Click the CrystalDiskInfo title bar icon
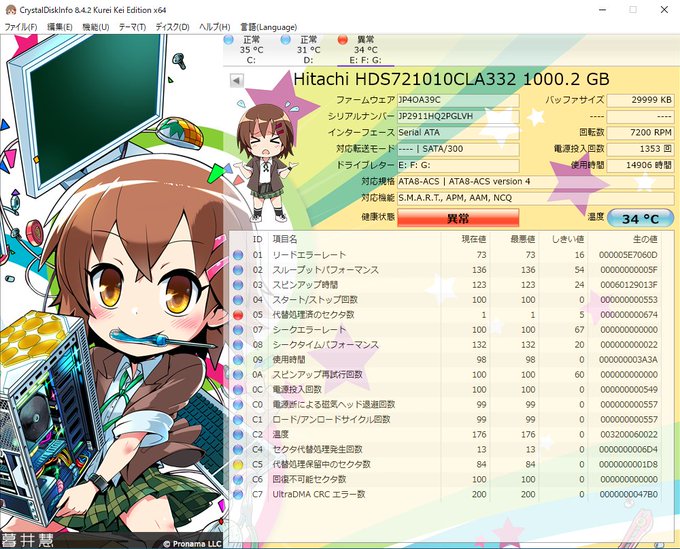This screenshot has height=549, width=680. (10, 10)
